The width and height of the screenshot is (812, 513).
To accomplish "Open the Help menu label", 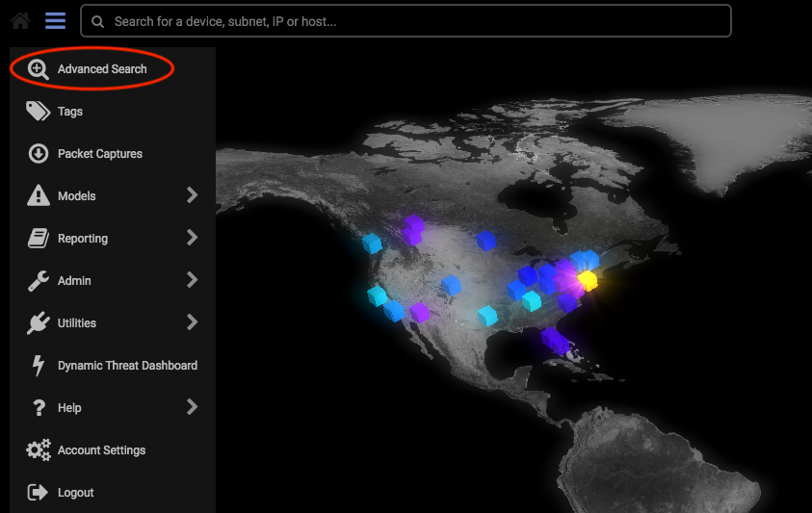I will (x=69, y=408).
